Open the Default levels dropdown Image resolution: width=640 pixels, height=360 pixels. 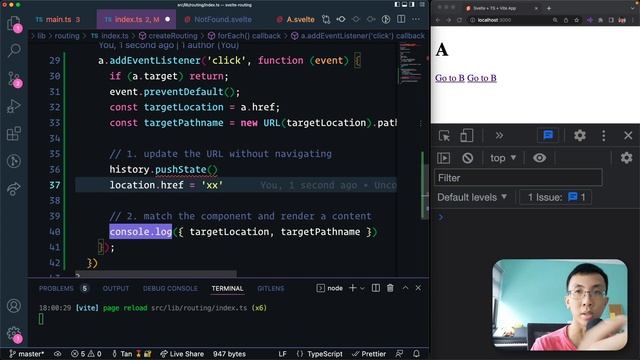[472, 198]
